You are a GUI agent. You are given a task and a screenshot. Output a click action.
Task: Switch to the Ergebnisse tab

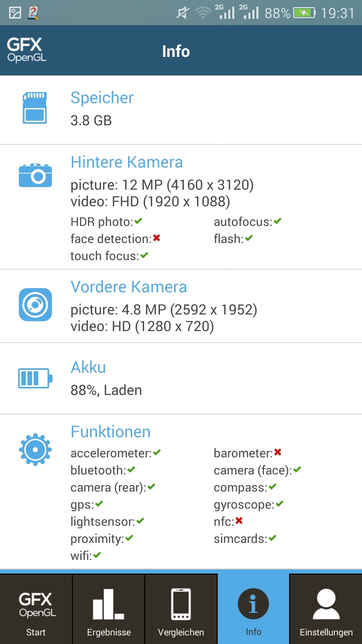(109, 609)
